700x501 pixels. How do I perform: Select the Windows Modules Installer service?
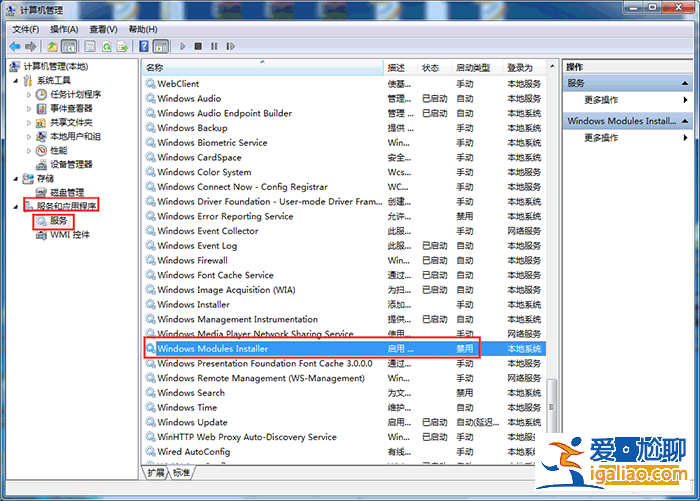point(345,349)
